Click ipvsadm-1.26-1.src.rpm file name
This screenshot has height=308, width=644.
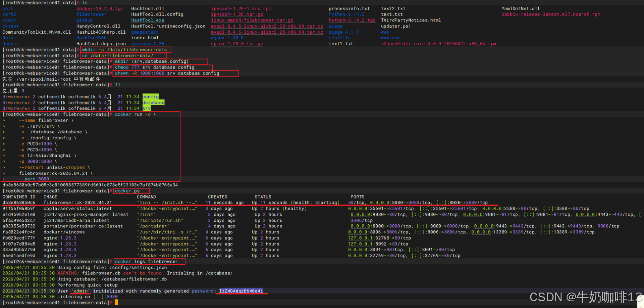click(x=241, y=8)
